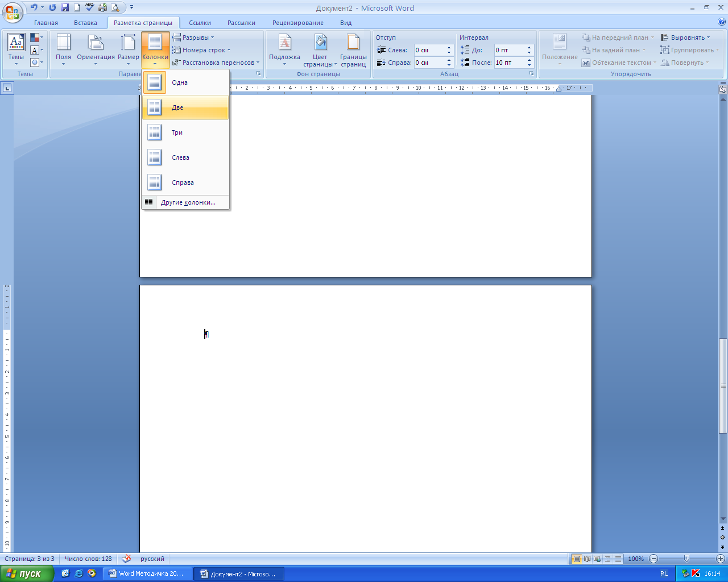Choose Слева left column layout

pos(185,157)
